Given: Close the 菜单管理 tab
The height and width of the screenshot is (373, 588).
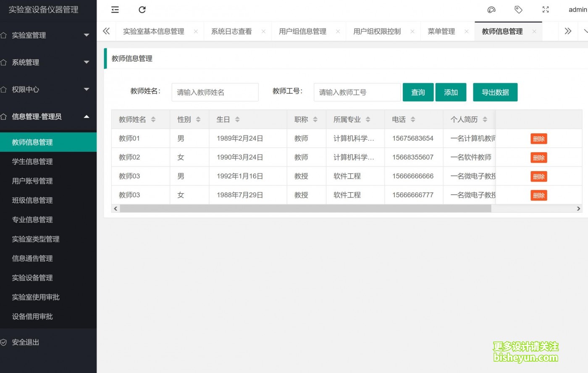Looking at the screenshot, I should click(x=467, y=32).
